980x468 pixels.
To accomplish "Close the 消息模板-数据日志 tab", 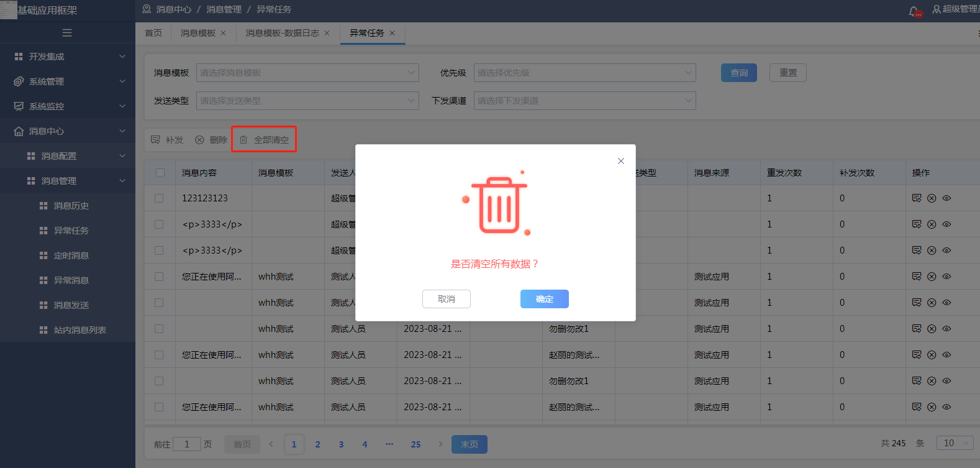I will coord(327,33).
